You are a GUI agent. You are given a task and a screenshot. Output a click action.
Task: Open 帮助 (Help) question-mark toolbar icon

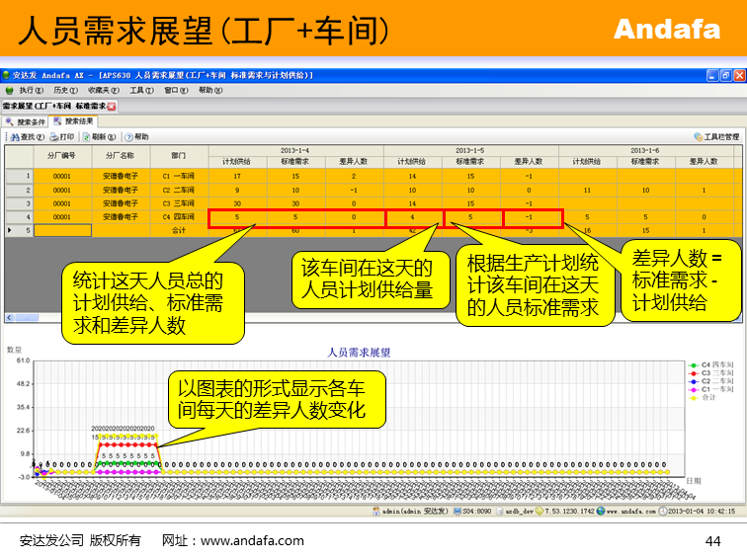[128, 137]
